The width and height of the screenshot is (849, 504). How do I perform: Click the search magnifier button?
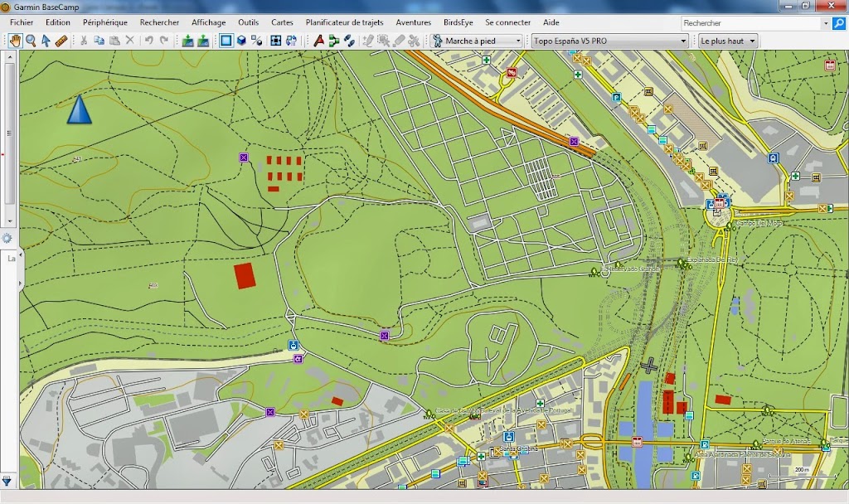click(839, 23)
